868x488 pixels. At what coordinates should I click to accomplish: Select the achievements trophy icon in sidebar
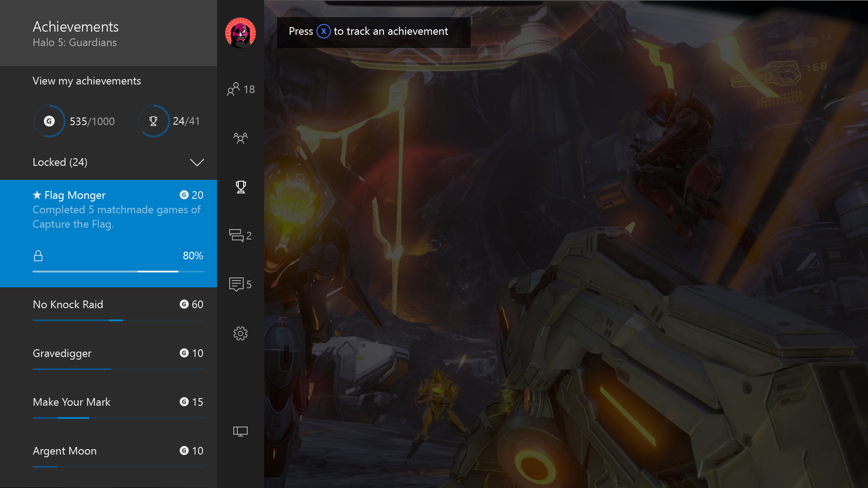[x=241, y=187]
